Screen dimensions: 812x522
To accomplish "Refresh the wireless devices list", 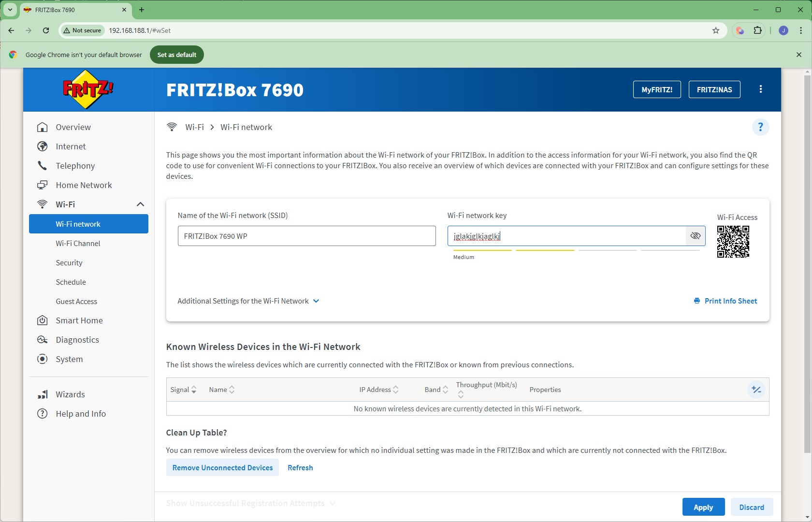I will coord(300,467).
